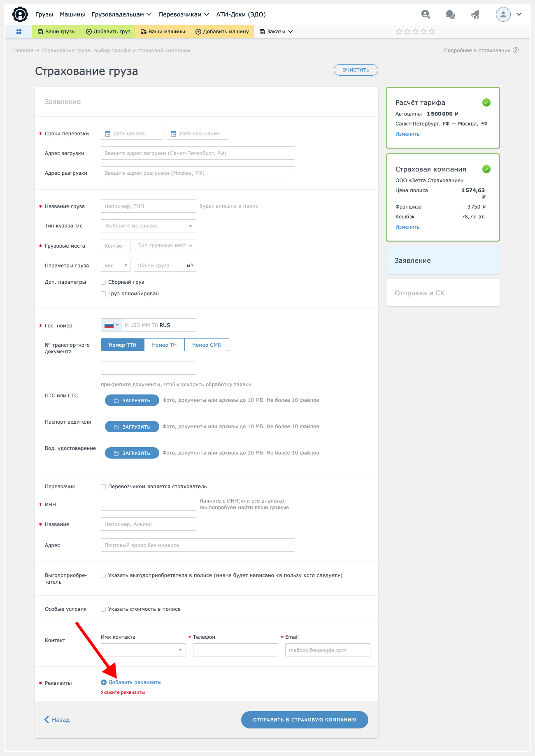The width and height of the screenshot is (535, 756).
Task: Click the fifth rating star
Action: [432, 32]
